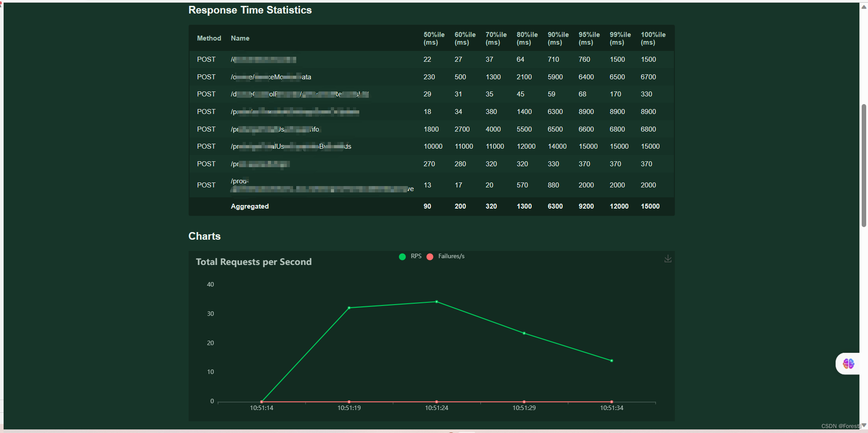This screenshot has width=868, height=433.
Task: Click the scrollbar down arrow
Action: tap(863, 425)
